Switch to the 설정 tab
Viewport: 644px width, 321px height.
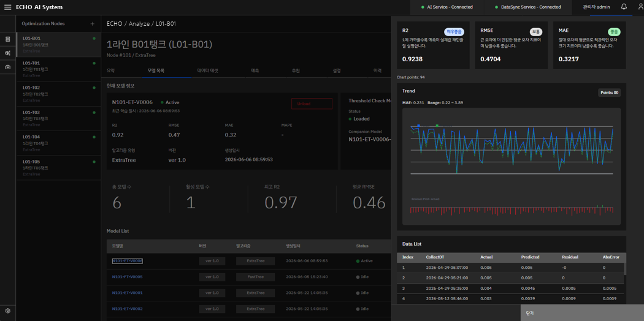pos(337,70)
